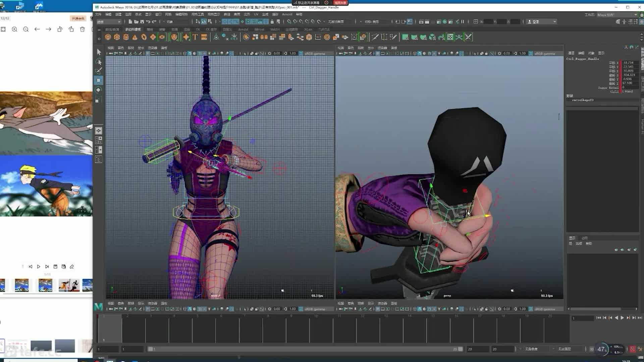Open the UV menu in the menu bar
Image resolution: width=644 pixels, height=362 pixels.
[256, 14]
